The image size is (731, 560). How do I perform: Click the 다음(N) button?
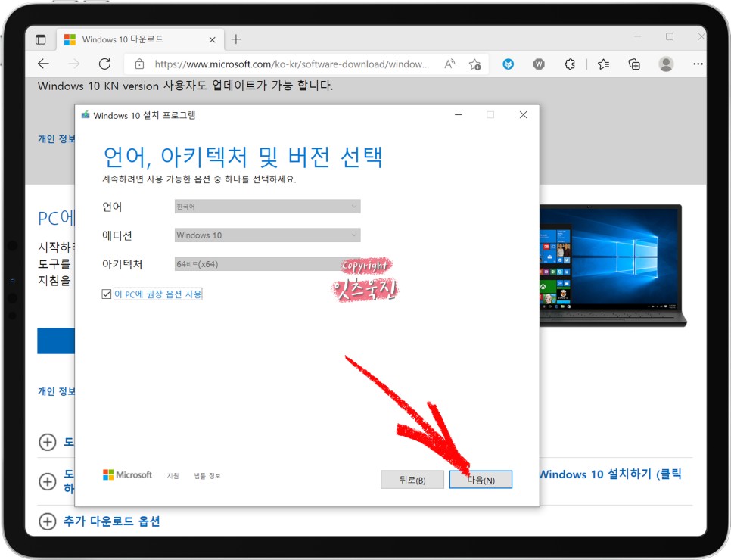481,479
